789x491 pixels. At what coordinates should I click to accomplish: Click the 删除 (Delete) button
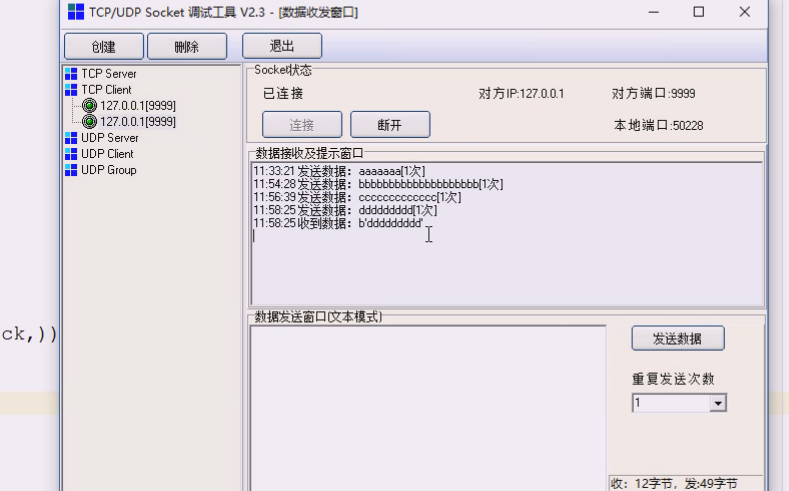187,46
